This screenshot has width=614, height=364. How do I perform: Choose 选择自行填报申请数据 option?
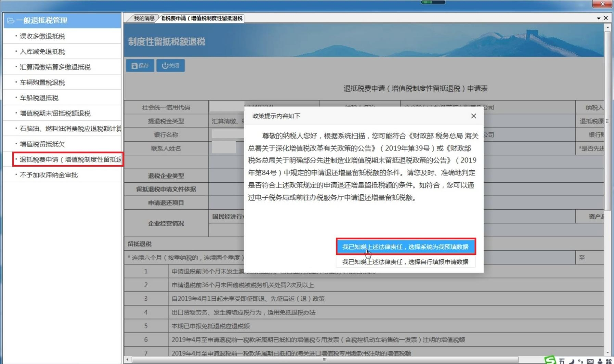coord(406,262)
